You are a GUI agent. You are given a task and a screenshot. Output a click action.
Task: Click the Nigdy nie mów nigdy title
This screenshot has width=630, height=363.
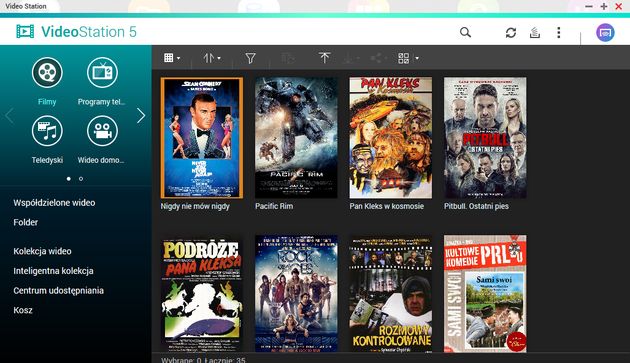195,206
